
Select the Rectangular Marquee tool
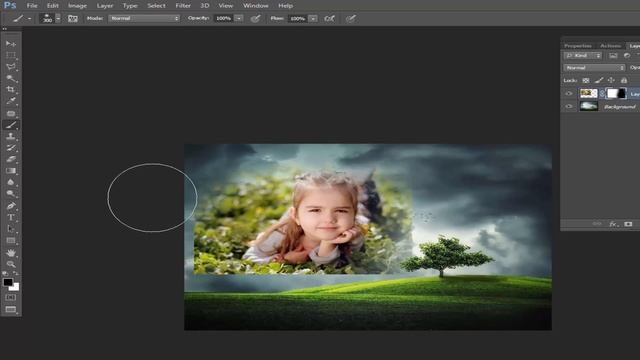(x=11, y=55)
